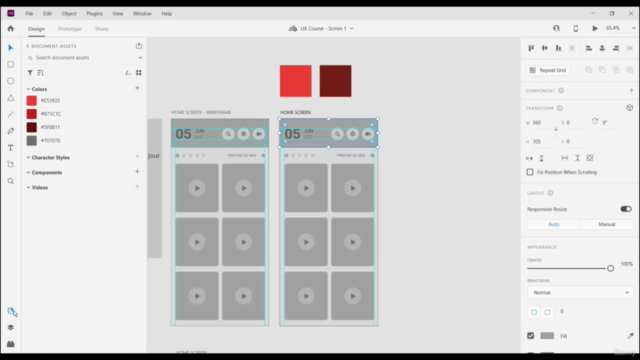The height and width of the screenshot is (360, 640).
Task: Collapse the Components section
Action: click(x=28, y=173)
